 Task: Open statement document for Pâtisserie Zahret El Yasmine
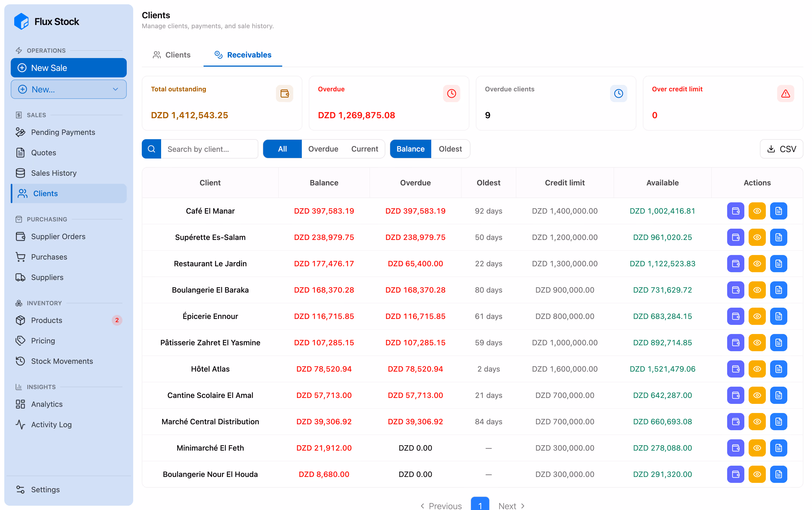pyautogui.click(x=778, y=342)
